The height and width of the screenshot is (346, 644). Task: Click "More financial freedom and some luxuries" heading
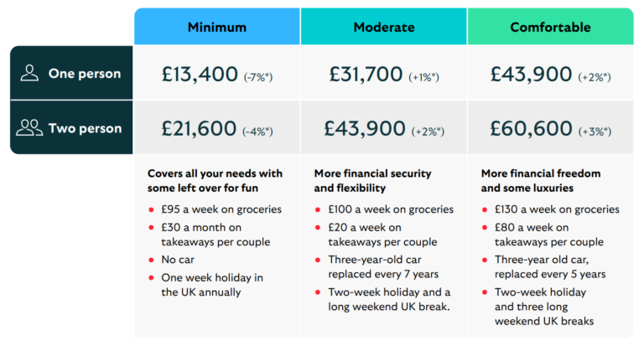(x=539, y=180)
